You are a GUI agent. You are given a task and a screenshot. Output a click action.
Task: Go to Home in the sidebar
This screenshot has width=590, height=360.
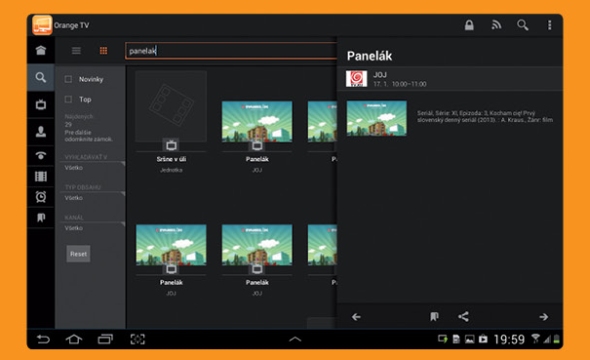click(x=41, y=50)
